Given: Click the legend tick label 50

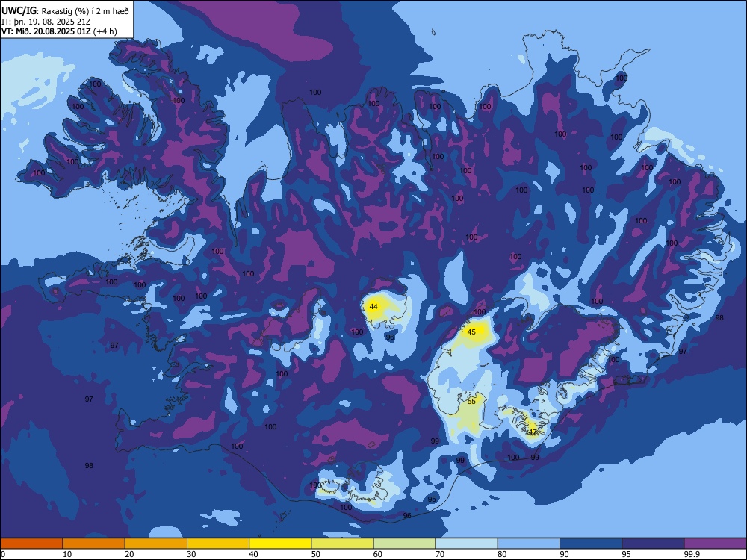Looking at the screenshot, I should point(316,554).
